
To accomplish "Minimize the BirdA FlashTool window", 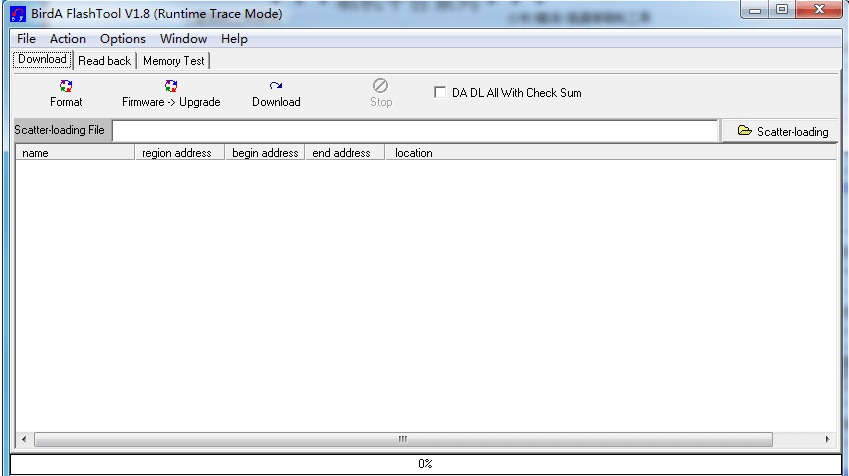I will tap(755, 10).
